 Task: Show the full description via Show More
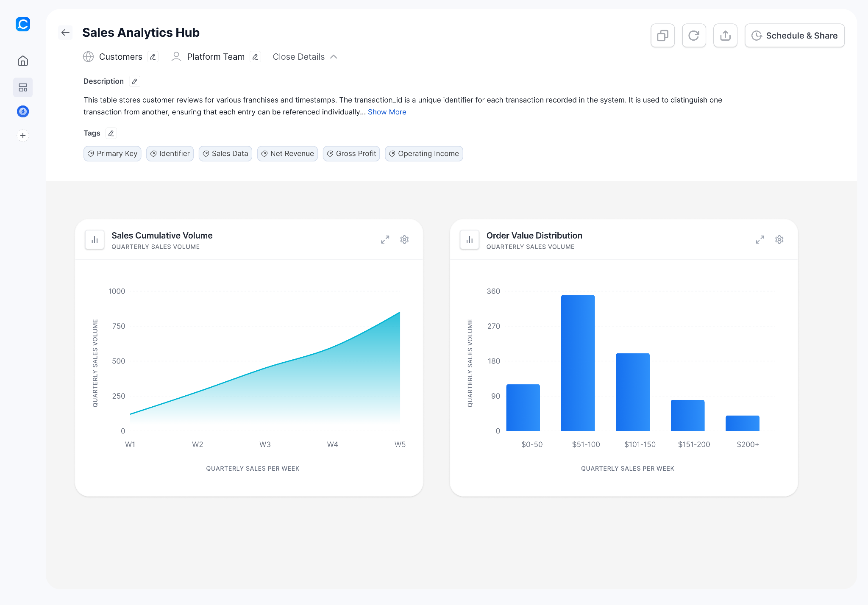pyautogui.click(x=387, y=112)
